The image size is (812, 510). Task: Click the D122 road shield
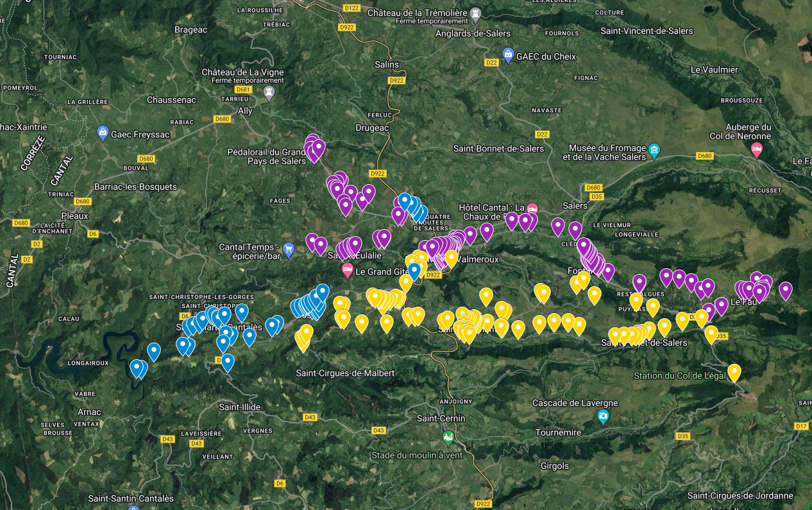351,8
